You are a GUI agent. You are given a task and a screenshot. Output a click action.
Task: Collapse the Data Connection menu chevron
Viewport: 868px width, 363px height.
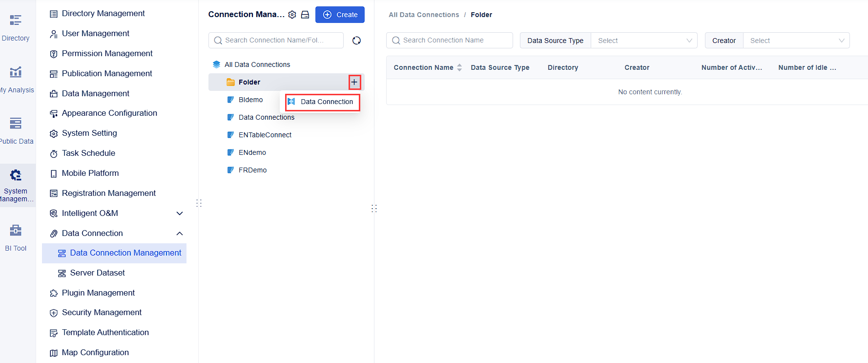tap(180, 234)
